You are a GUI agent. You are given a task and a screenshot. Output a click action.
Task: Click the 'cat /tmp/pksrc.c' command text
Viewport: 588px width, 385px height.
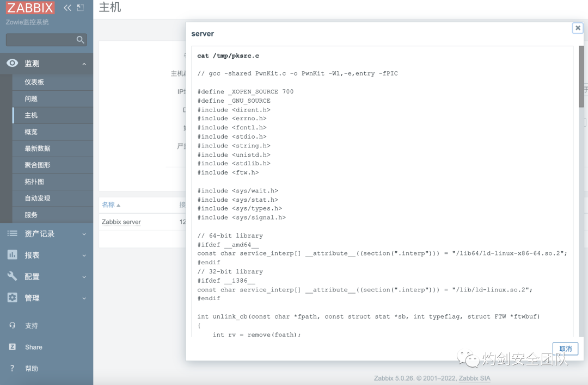point(228,55)
